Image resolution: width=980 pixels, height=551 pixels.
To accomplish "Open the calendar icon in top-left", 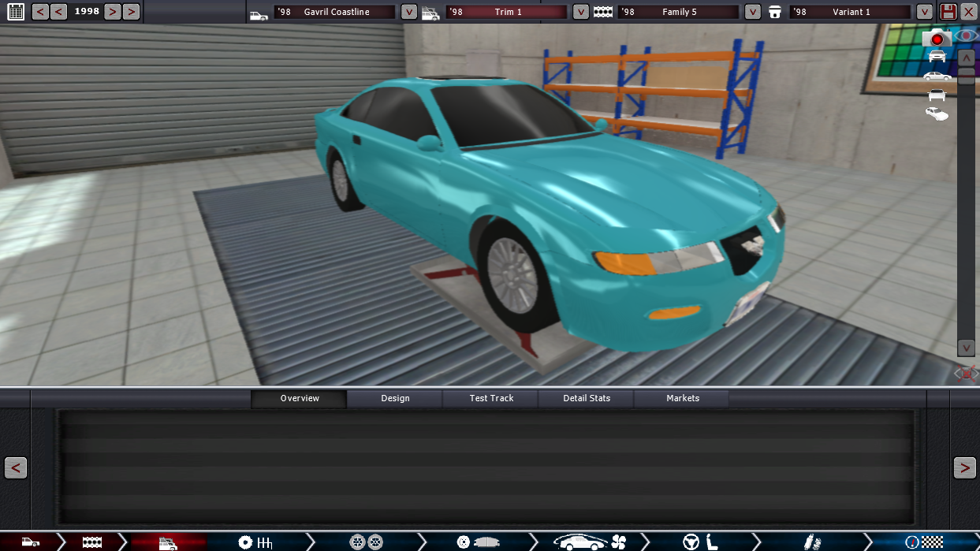I will coord(15,12).
